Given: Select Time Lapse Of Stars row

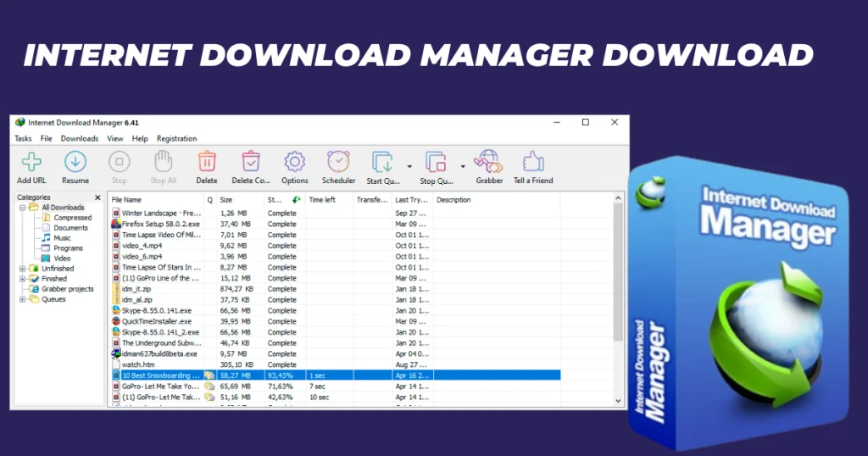Looking at the screenshot, I should click(x=334, y=267).
